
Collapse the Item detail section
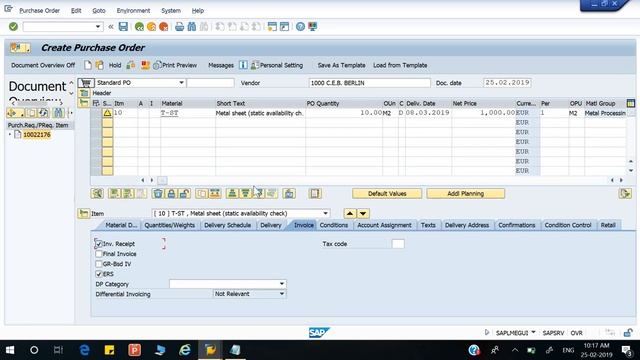(x=84, y=213)
